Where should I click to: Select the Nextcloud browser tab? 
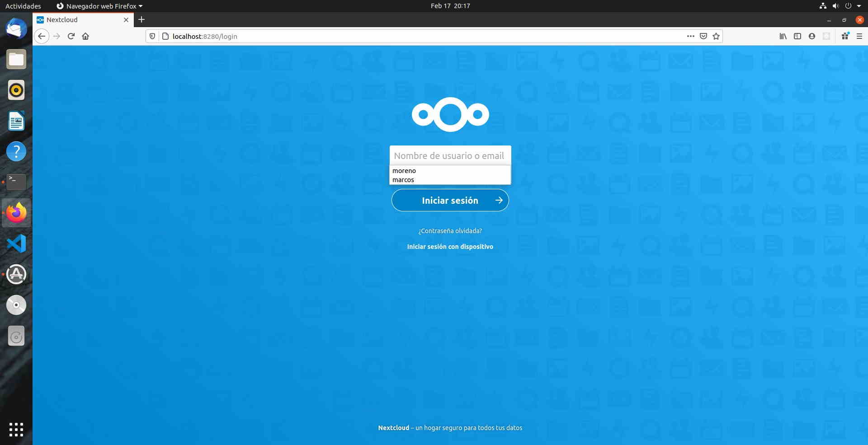pos(83,20)
